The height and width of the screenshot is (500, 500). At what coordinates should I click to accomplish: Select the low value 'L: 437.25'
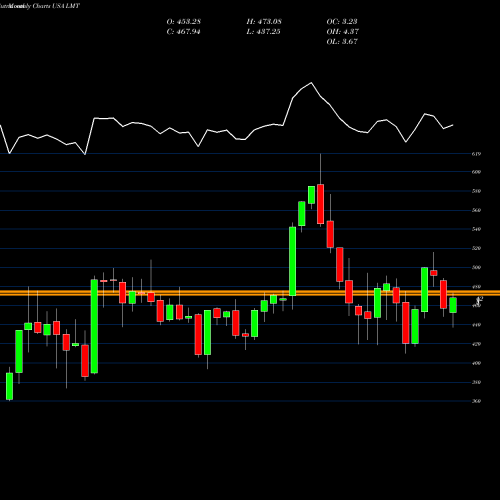tap(263, 32)
